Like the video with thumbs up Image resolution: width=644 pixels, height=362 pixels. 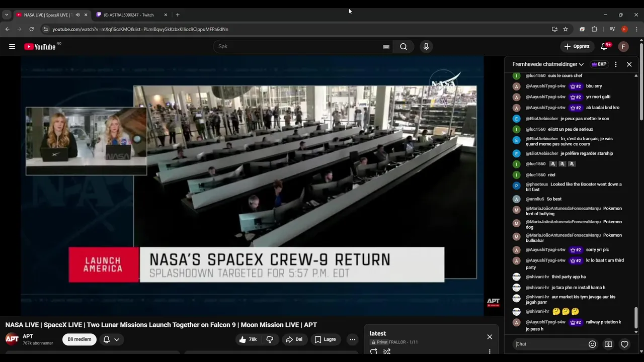[248, 339]
